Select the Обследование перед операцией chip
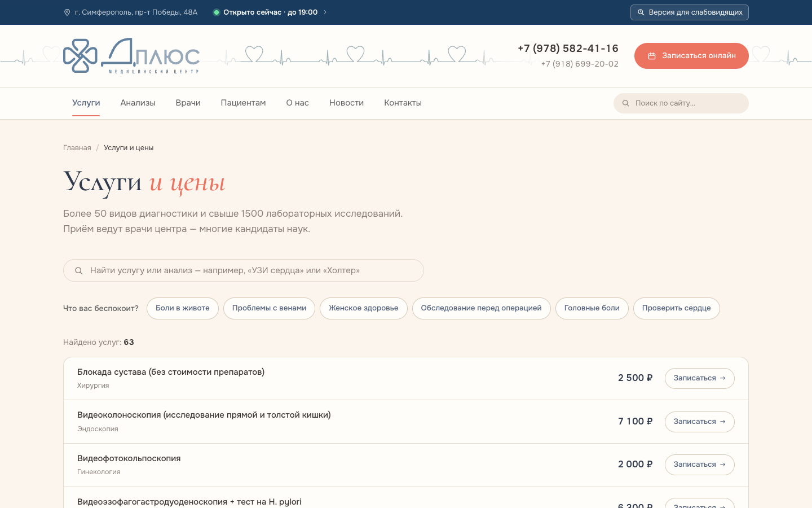The width and height of the screenshot is (812, 508). pos(481,308)
